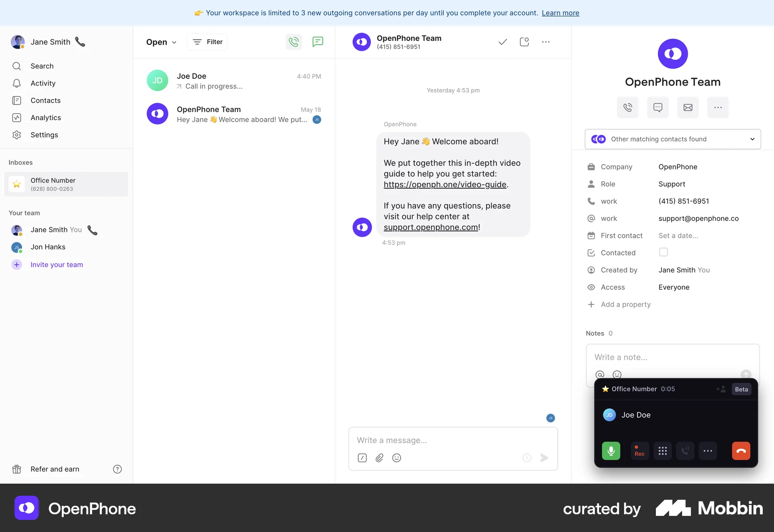Go to Analytics in the sidebar
The height and width of the screenshot is (532, 774).
tap(46, 118)
